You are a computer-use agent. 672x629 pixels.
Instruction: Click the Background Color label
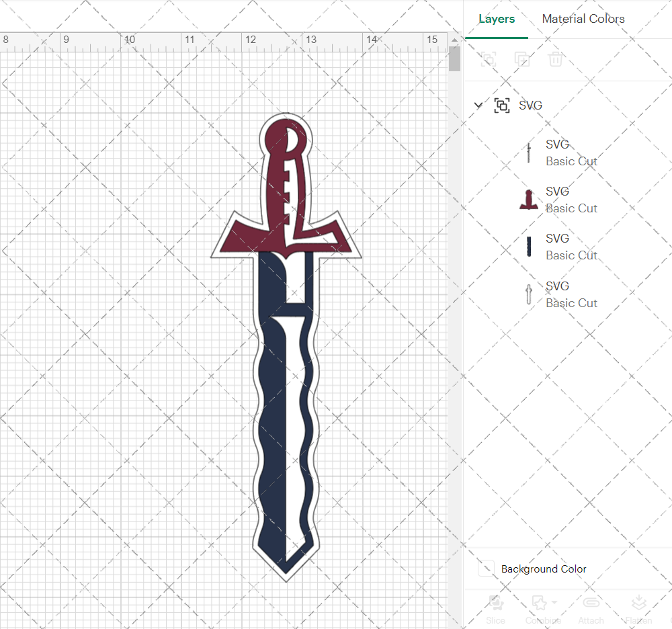click(544, 569)
